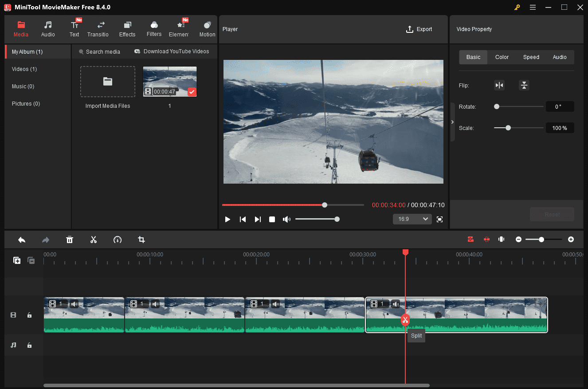Flip the video vertically
This screenshot has width=588, height=389.
tap(524, 85)
